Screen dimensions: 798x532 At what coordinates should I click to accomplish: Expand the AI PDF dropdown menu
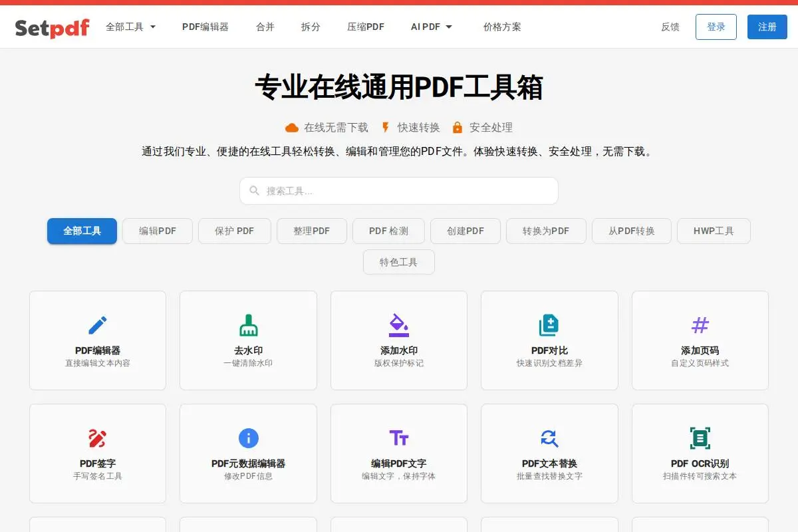(432, 27)
